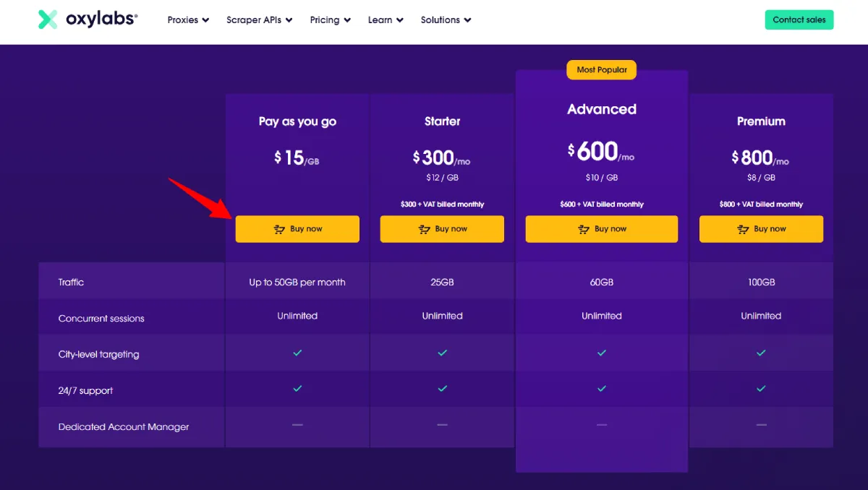Image resolution: width=868 pixels, height=490 pixels.
Task: Click '$800 + VAT billed monthly' text
Action: [761, 205]
